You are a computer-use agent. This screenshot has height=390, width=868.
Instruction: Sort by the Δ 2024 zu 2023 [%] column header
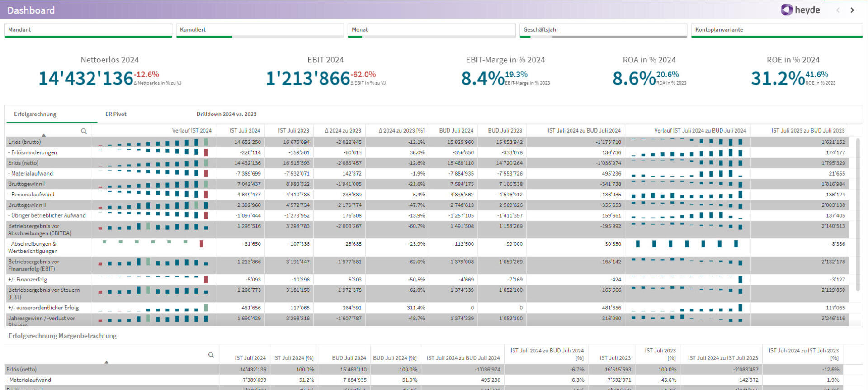point(401,131)
